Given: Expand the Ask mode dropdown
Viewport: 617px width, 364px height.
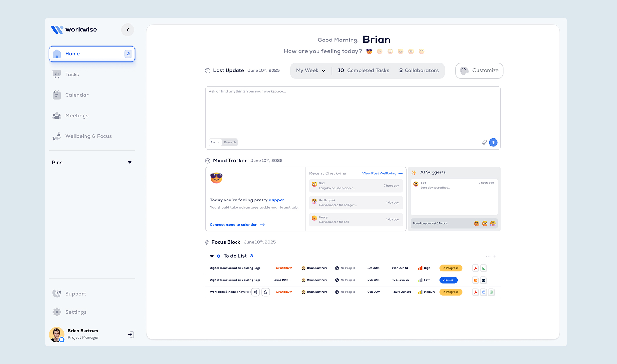Looking at the screenshot, I should tap(215, 142).
